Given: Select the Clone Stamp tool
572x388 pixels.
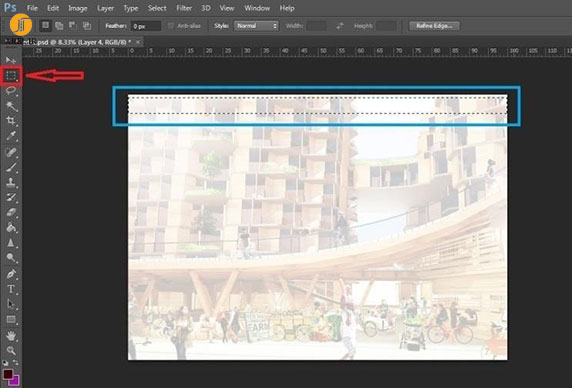Looking at the screenshot, I should 11,182.
